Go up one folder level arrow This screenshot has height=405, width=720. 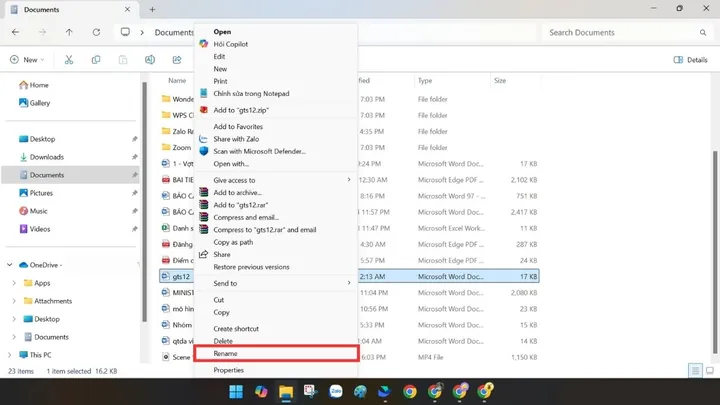coord(69,32)
